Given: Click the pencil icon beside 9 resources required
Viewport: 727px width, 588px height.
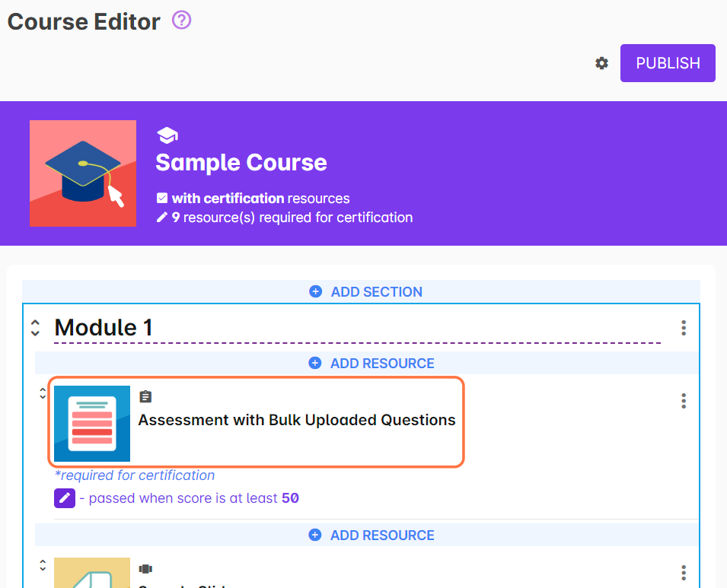Looking at the screenshot, I should coord(161,218).
